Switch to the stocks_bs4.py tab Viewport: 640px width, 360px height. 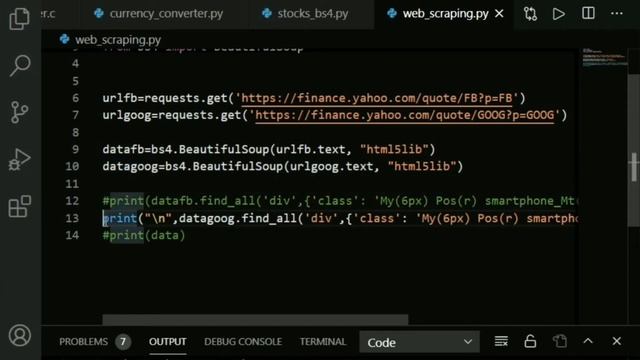pos(305,14)
